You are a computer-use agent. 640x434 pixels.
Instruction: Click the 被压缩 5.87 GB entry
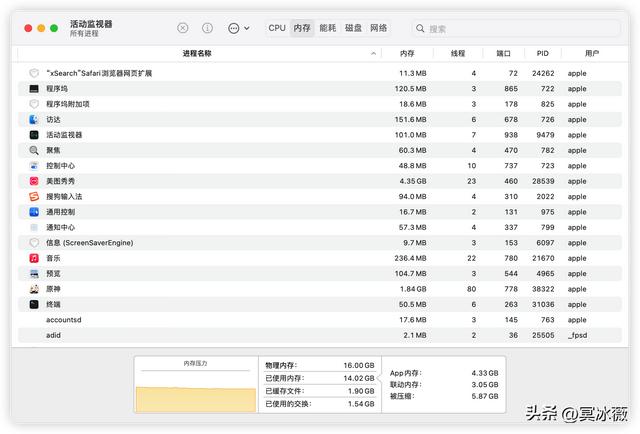444,396
